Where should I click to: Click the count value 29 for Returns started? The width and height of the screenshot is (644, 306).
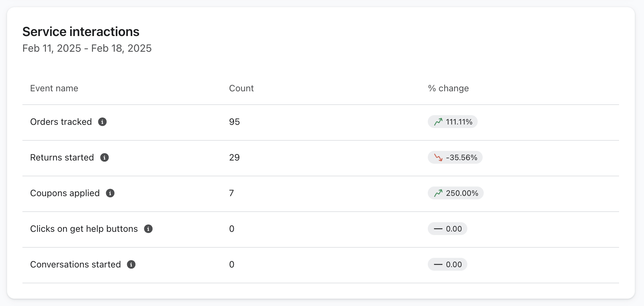234,157
